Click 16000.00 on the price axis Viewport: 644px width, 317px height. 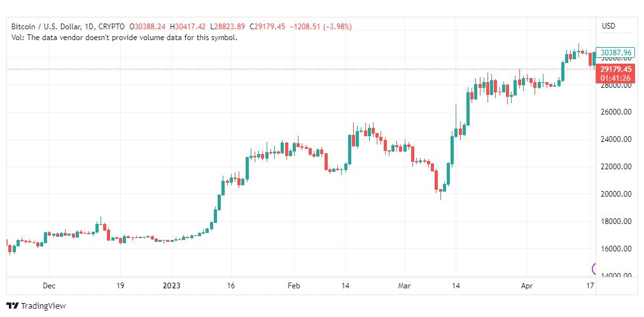(615, 249)
